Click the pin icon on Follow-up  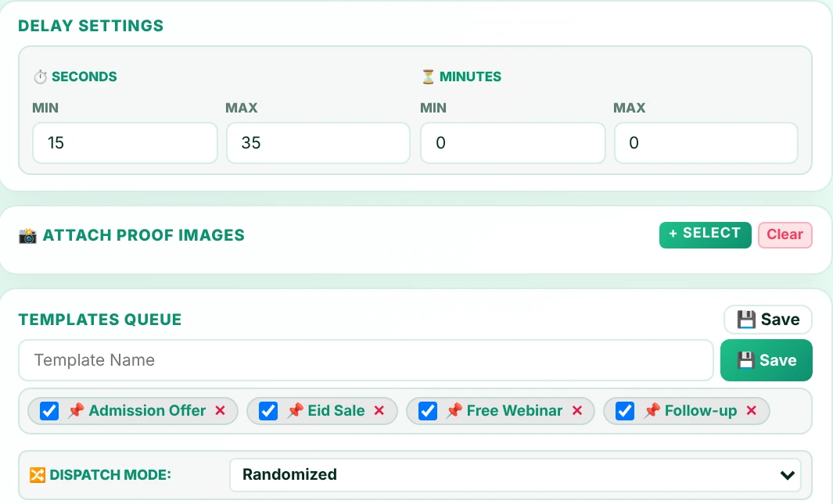[652, 410]
